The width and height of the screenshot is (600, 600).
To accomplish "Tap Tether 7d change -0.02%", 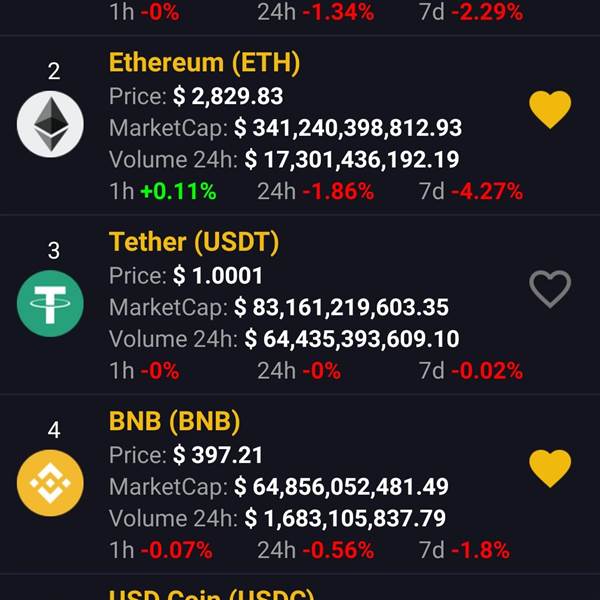I will click(487, 371).
